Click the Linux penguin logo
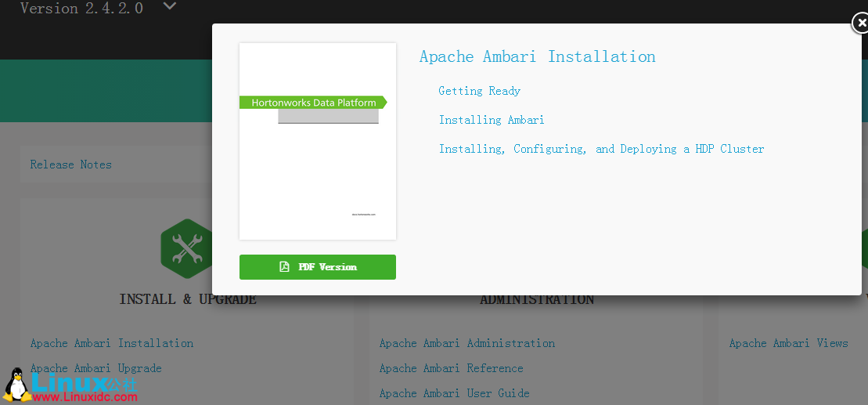The image size is (868, 405). click(16, 385)
